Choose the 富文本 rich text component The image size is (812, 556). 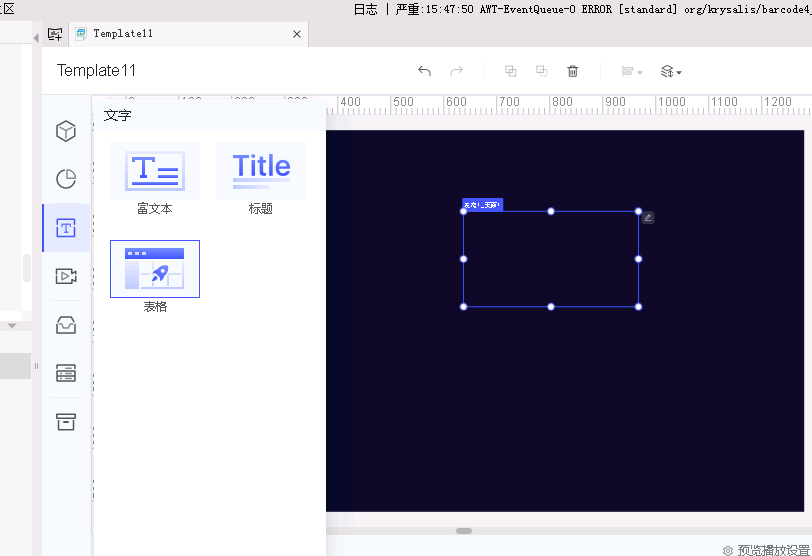[155, 179]
